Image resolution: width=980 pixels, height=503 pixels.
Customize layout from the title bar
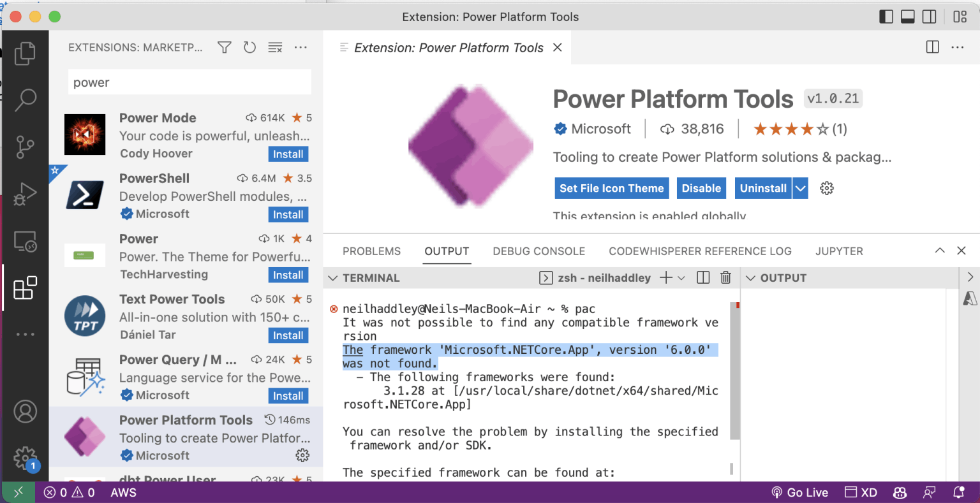tap(960, 17)
